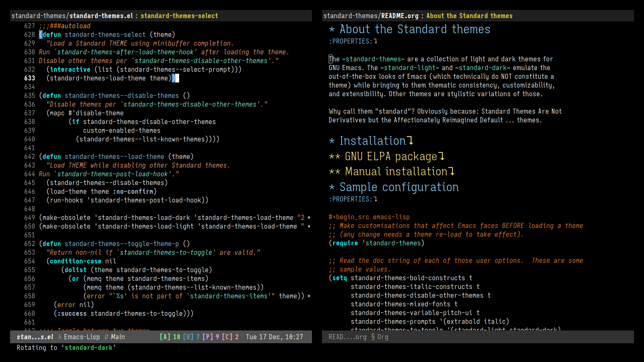Click the lambda icon beside Emacs-Lisp mode
The height and width of the screenshot is (362, 644).
(60, 337)
